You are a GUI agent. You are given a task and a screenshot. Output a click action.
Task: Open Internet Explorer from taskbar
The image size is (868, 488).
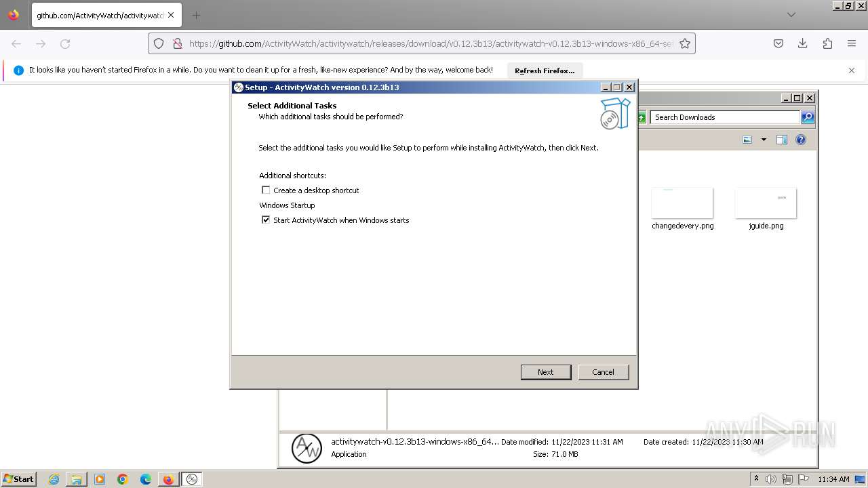click(54, 479)
